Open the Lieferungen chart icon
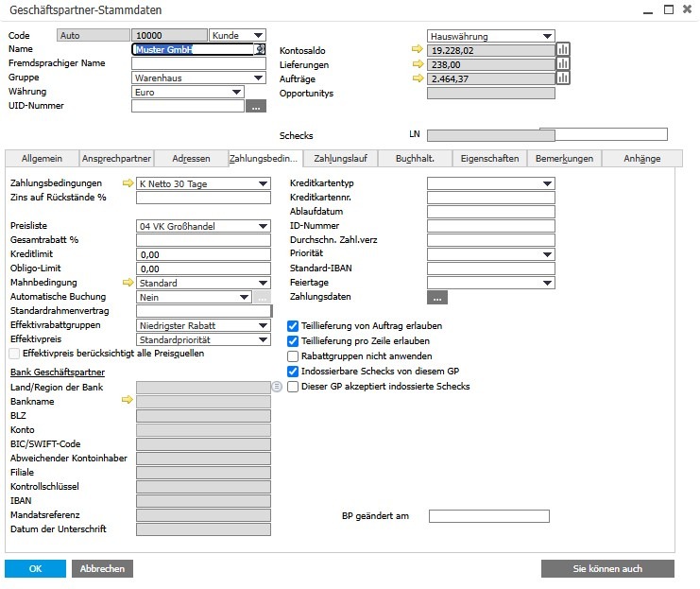 562,64
